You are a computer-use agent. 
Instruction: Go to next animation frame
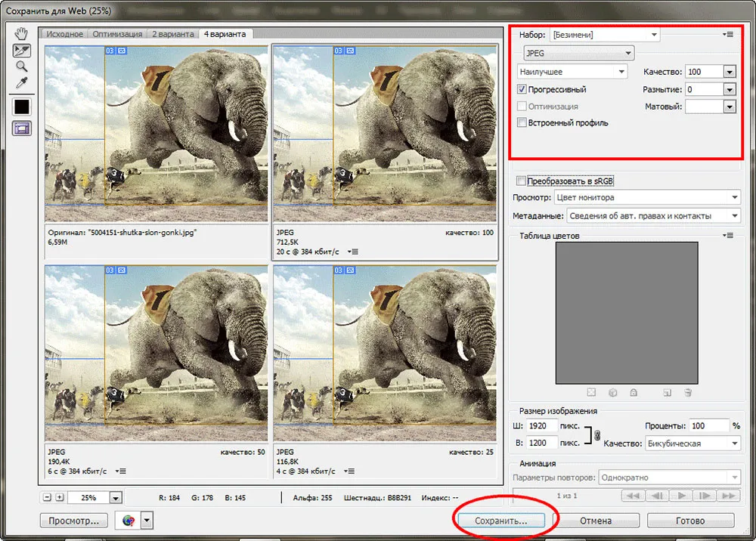(x=705, y=496)
